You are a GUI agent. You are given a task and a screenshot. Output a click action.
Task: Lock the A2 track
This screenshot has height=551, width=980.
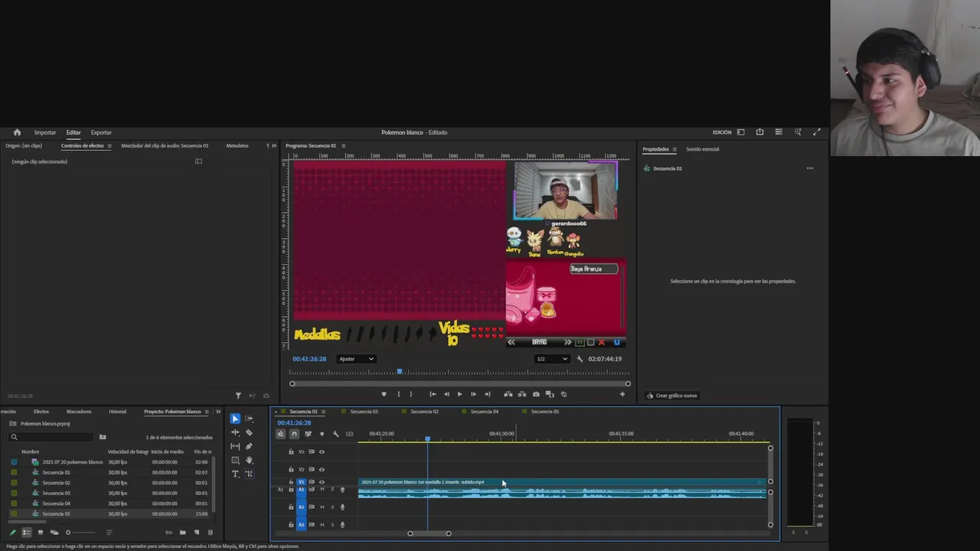[x=291, y=507]
